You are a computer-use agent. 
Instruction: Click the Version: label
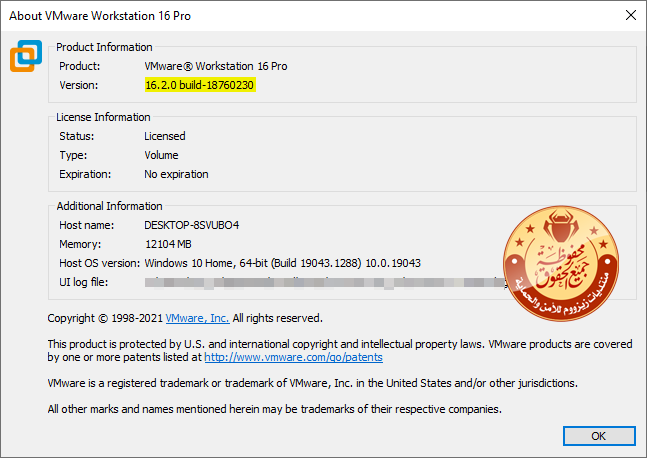point(79,85)
